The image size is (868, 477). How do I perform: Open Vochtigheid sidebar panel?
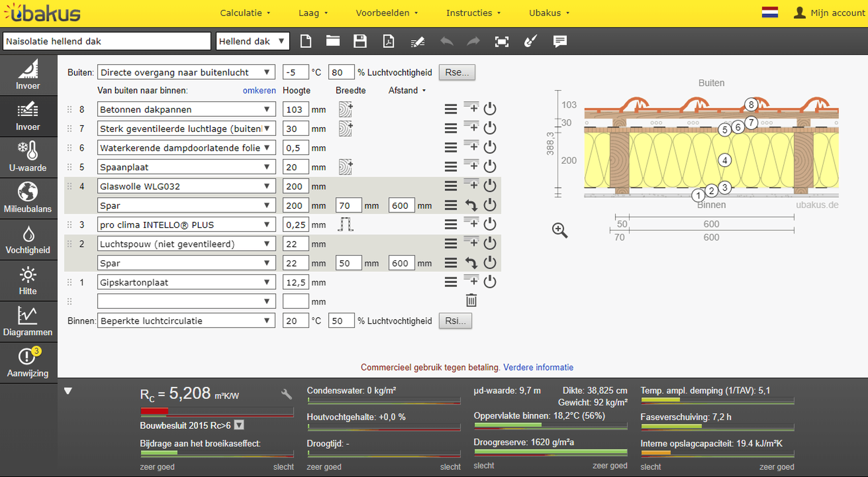[x=28, y=239]
